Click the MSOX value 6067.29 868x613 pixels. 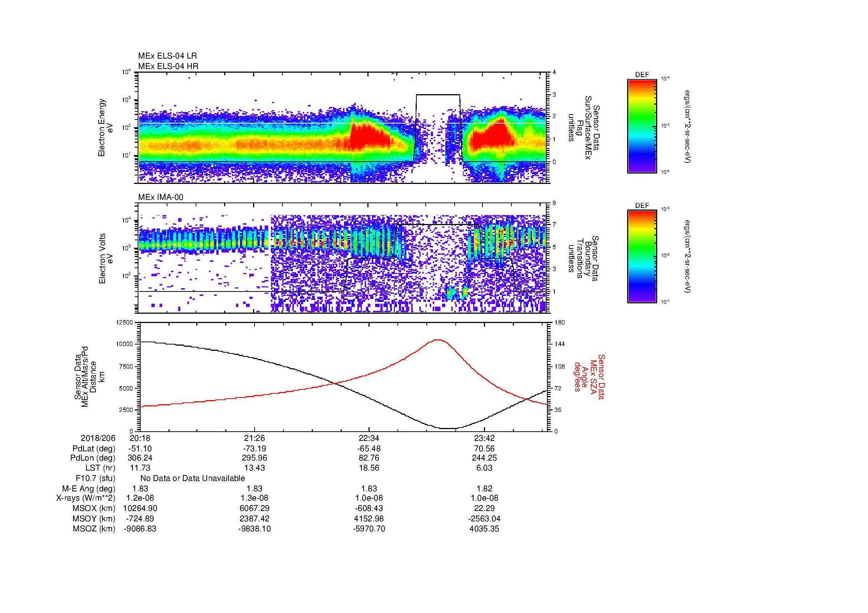pos(255,508)
